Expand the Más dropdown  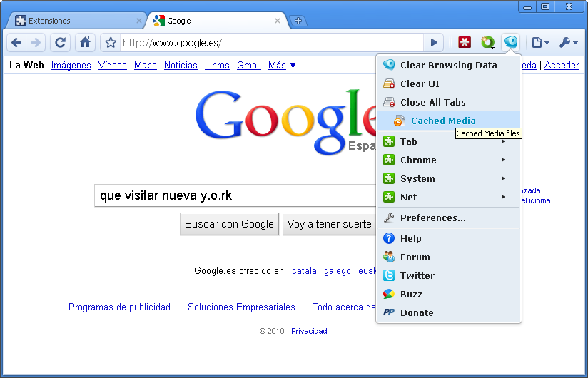pos(282,65)
